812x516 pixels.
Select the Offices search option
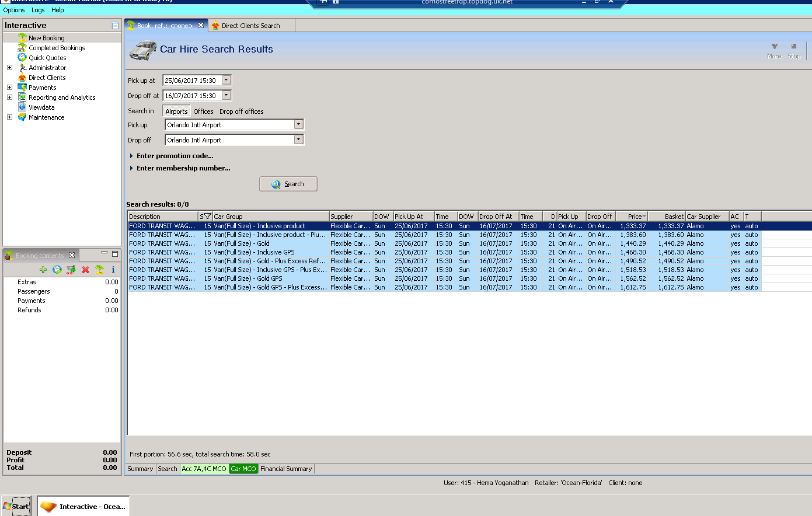tap(203, 111)
